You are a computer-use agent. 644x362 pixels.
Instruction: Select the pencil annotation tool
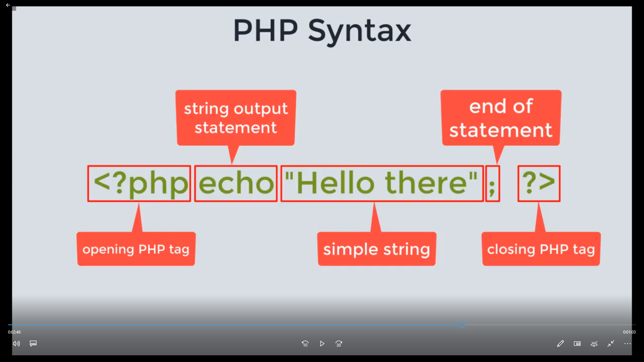coord(560,344)
